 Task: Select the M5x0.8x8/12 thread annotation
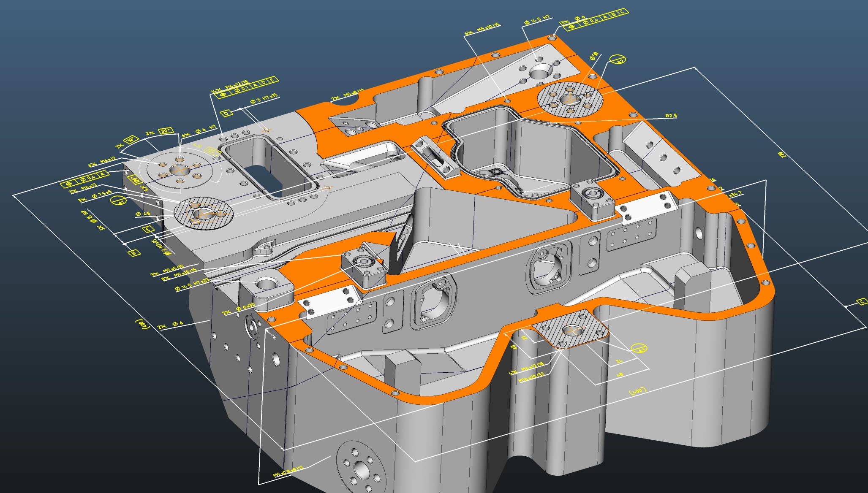click(x=288, y=471)
